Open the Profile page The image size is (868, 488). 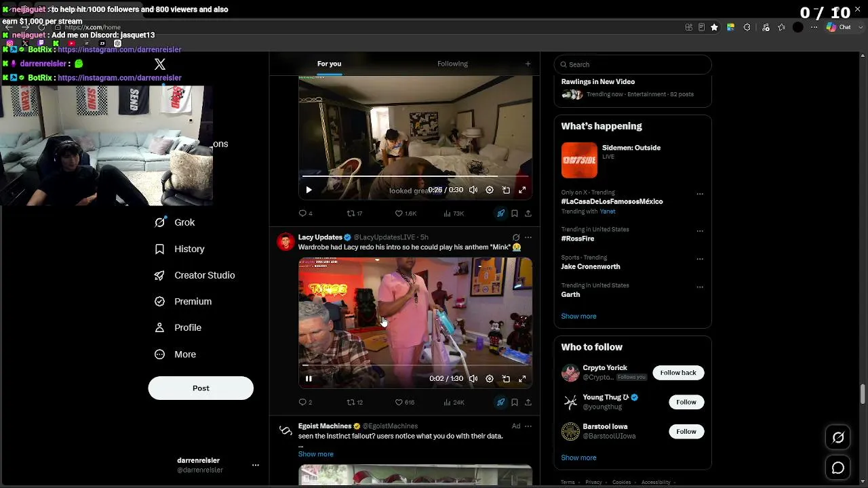[178, 327]
